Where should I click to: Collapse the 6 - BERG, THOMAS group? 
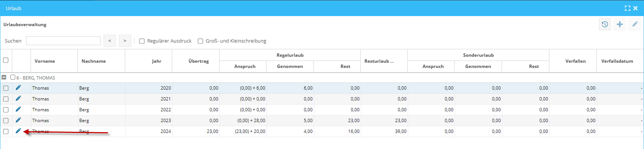click(4, 77)
